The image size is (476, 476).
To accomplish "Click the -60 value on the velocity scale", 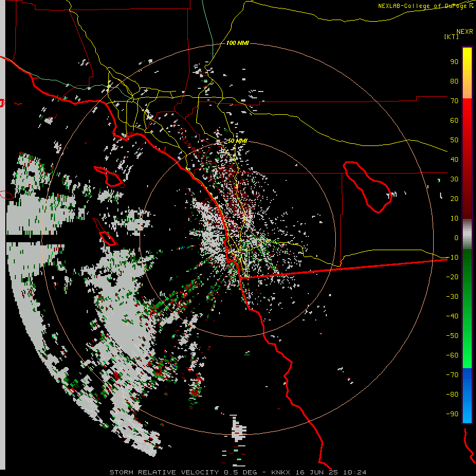I will (452, 355).
